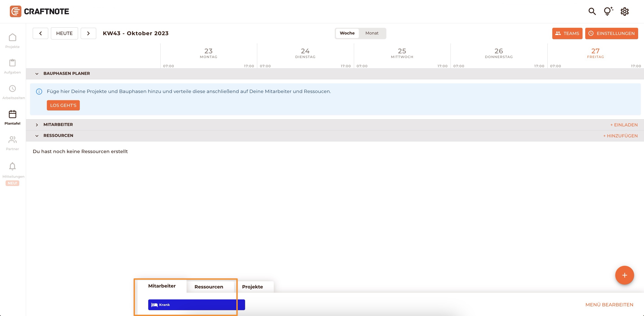Go to previous week arrow

[x=41, y=33]
